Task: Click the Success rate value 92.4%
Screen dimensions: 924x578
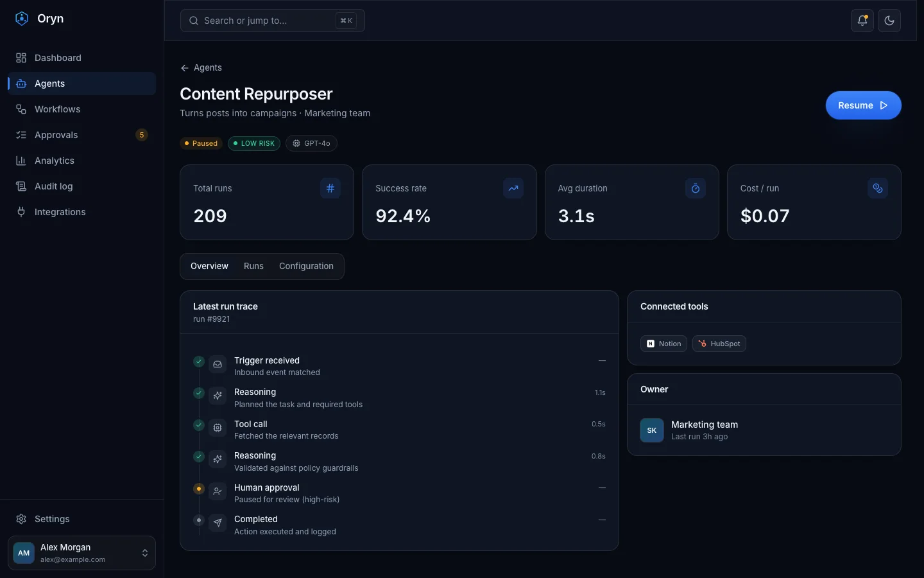Action: 403,216
